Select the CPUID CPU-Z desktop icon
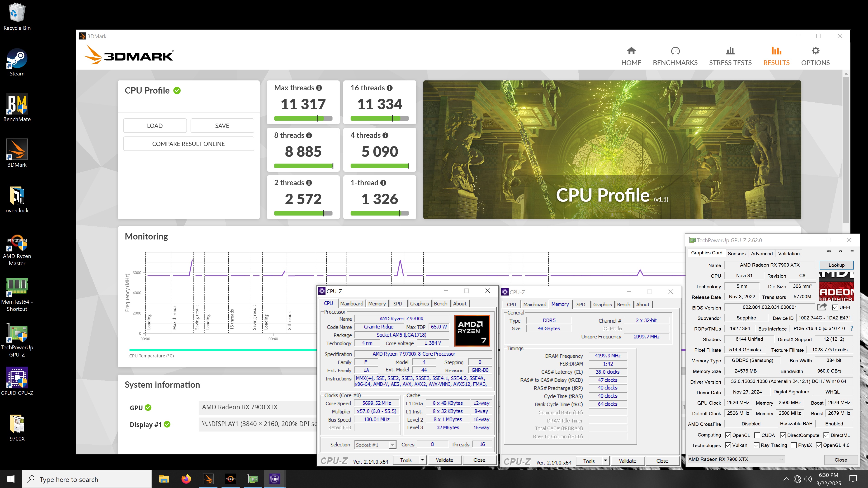868x488 pixels. (x=17, y=381)
